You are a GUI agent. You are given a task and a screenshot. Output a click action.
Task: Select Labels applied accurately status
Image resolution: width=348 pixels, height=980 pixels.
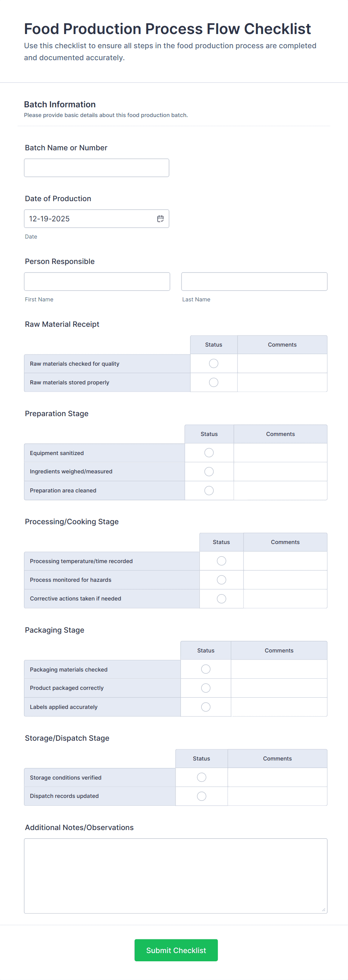205,707
